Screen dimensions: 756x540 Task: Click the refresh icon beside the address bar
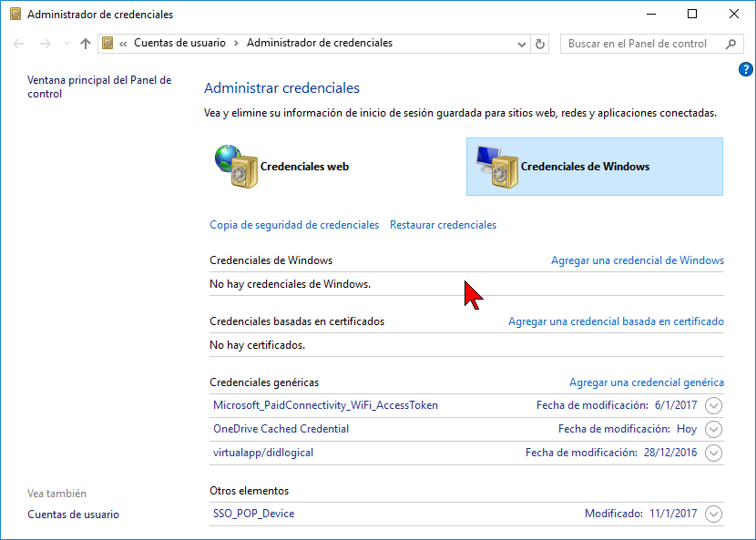[x=540, y=44]
